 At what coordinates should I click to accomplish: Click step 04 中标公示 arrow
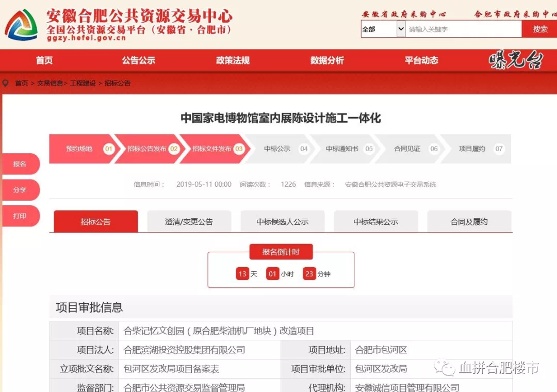(278, 149)
